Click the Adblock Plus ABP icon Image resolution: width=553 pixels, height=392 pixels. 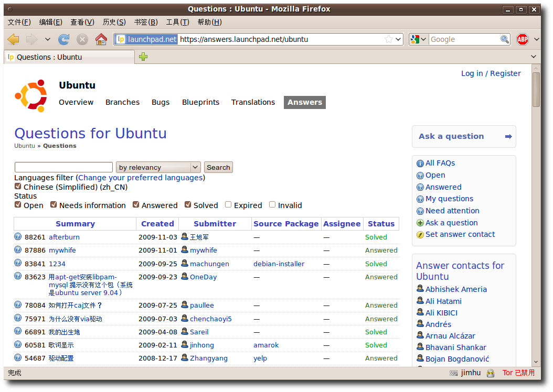pyautogui.click(x=523, y=39)
